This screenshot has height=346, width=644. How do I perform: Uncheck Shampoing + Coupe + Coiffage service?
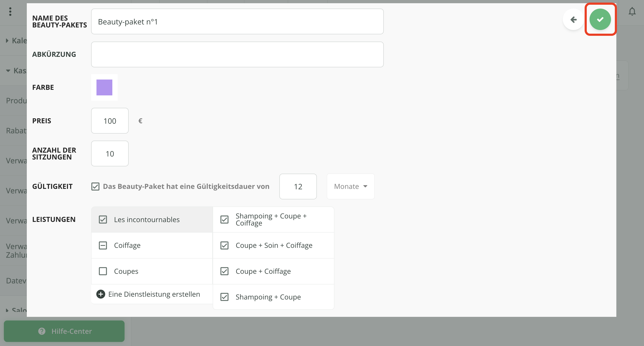pyautogui.click(x=224, y=220)
